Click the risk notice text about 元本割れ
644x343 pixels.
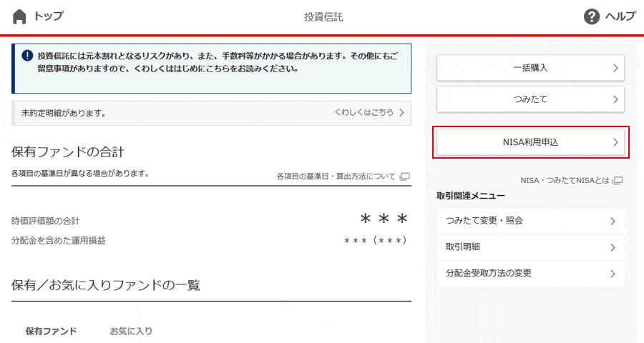pyautogui.click(x=218, y=62)
